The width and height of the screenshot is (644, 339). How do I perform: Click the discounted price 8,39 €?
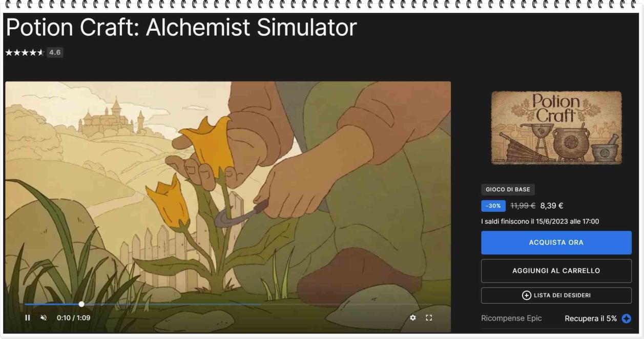point(552,206)
